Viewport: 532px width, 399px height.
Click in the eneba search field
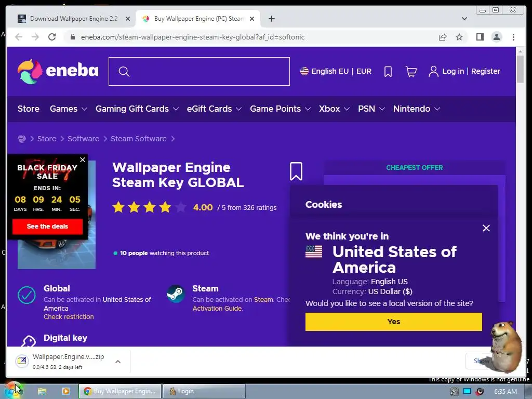pyautogui.click(x=199, y=72)
